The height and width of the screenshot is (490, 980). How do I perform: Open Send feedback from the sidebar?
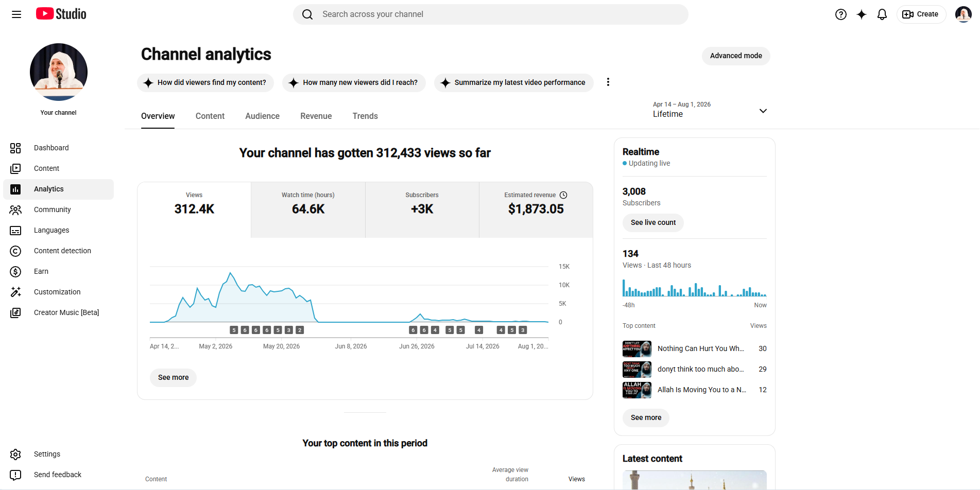coord(59,475)
